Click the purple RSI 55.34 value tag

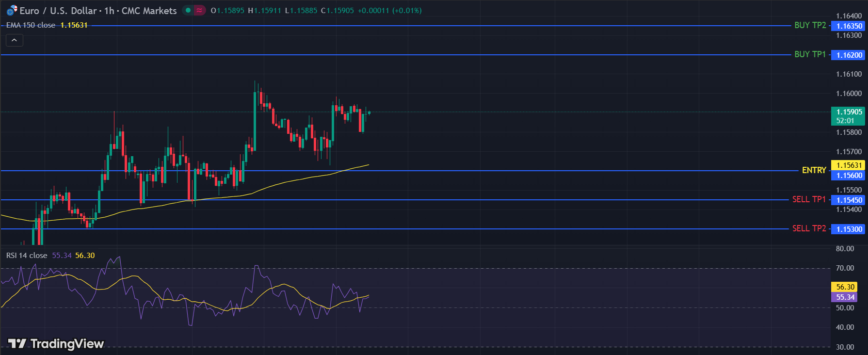pos(845,297)
